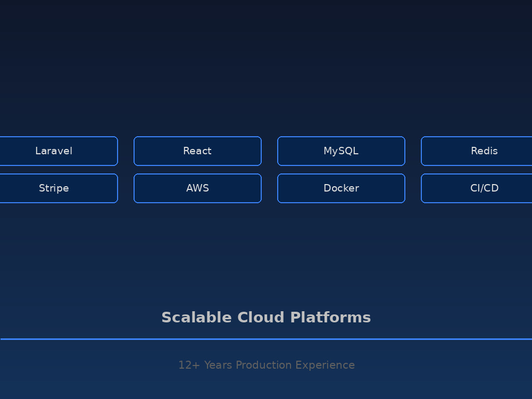This screenshot has height=399, width=532.
Task: Select the CI/CD skill tag
Action: [x=476, y=188]
